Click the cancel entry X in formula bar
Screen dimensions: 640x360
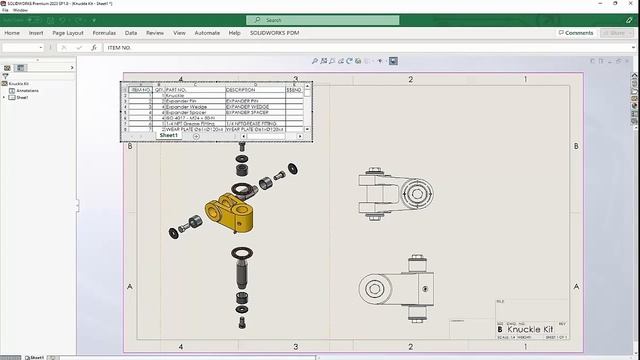64,48
